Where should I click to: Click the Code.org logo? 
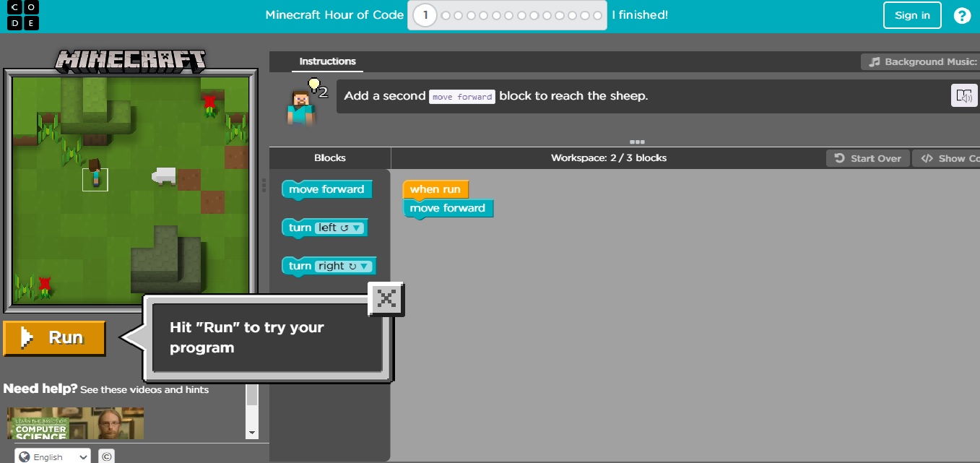coord(24,15)
